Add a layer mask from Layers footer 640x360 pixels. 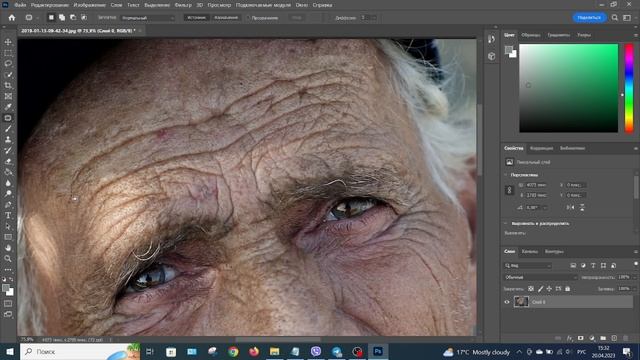(x=580, y=338)
